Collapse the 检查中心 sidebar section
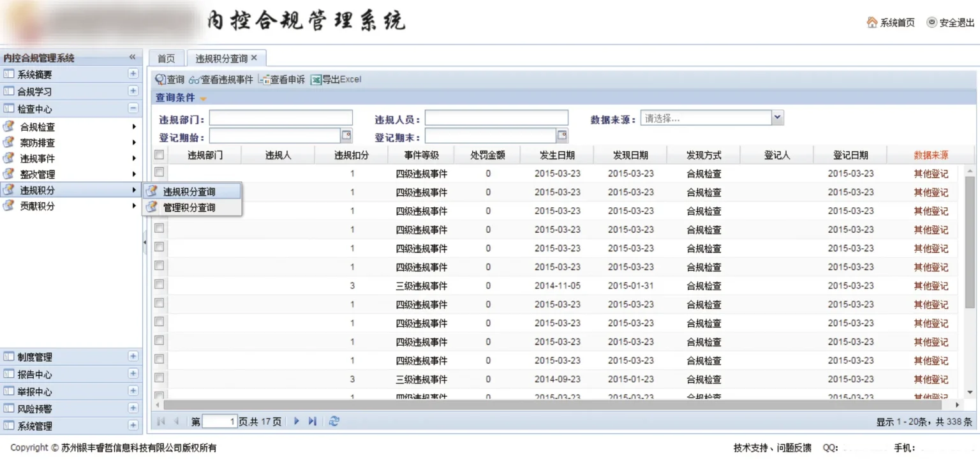 pyautogui.click(x=133, y=108)
